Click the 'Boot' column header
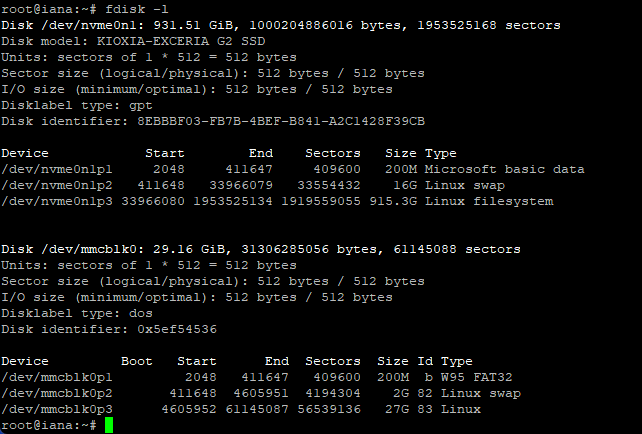 click(137, 361)
